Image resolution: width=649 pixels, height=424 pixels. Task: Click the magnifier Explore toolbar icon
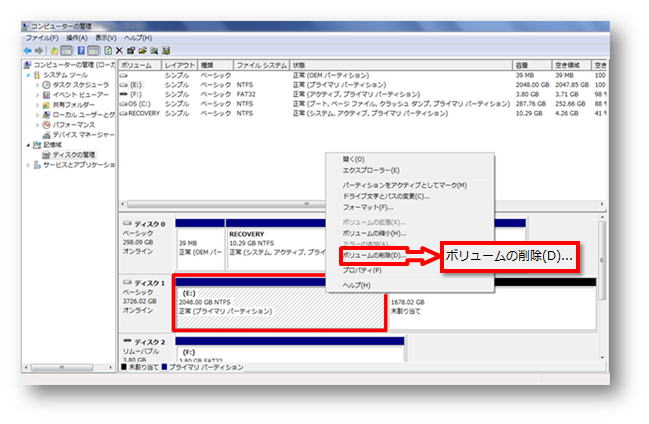point(154,51)
